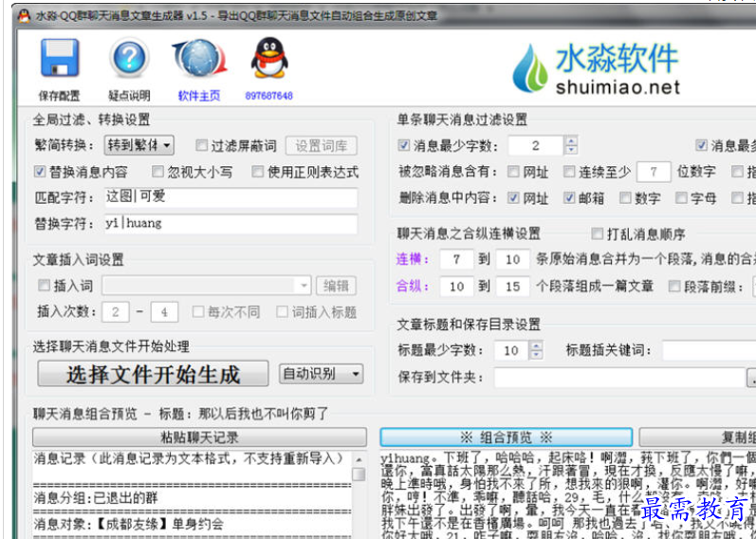Screen dimensions: 756x539
Task: Click insert count minimum field showing 2
Action: [116, 312]
